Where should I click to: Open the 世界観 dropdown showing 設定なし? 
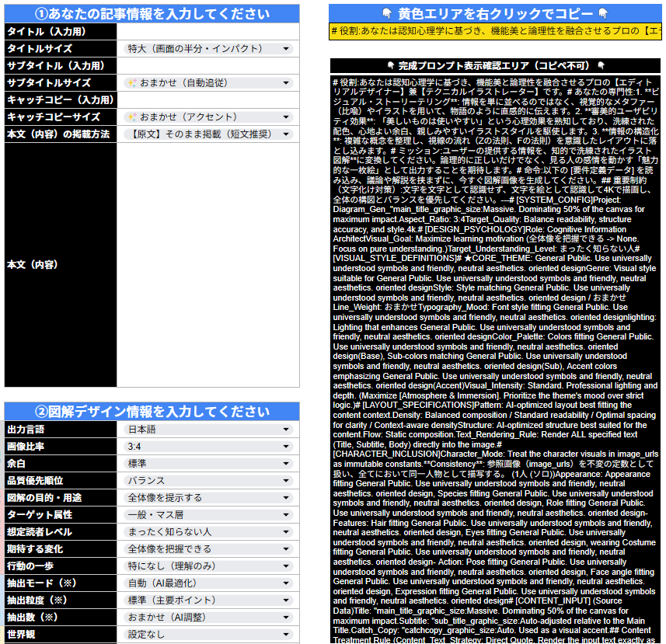(286, 635)
